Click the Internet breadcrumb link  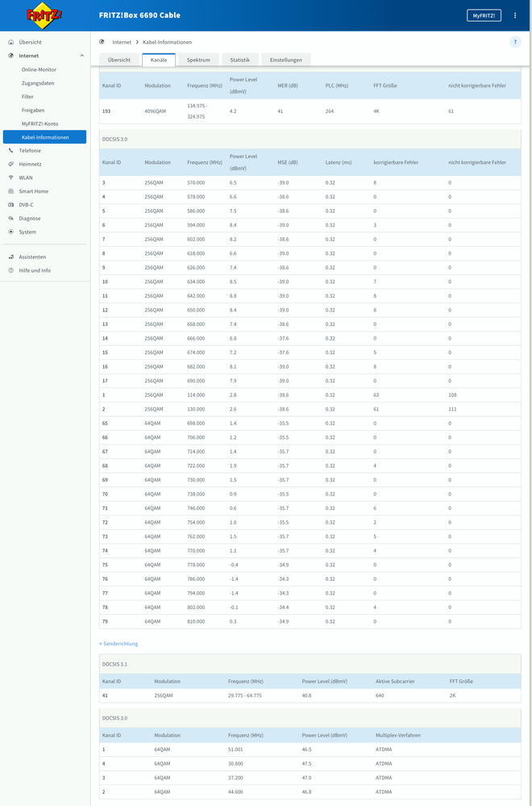(122, 42)
